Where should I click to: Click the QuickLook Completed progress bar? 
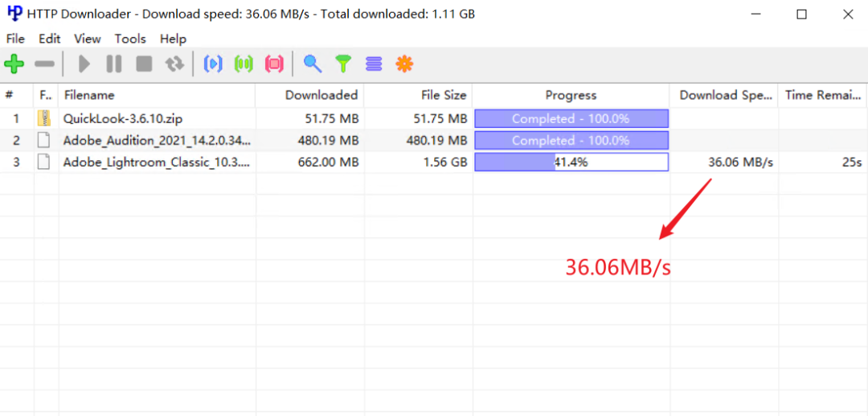click(571, 118)
